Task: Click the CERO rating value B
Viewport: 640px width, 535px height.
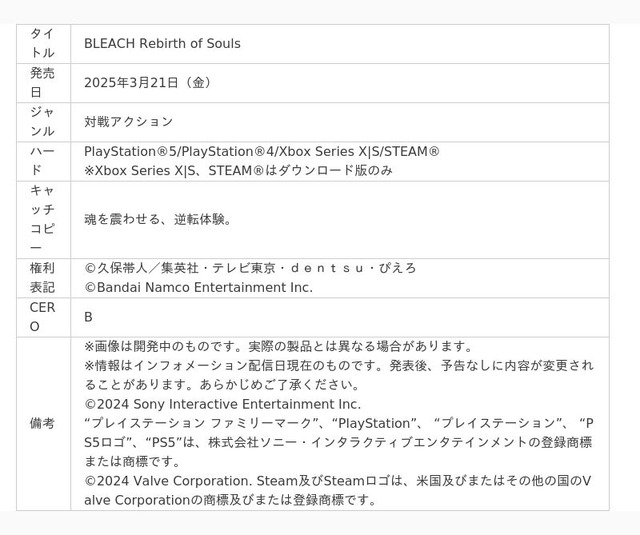Action: pyautogui.click(x=88, y=317)
